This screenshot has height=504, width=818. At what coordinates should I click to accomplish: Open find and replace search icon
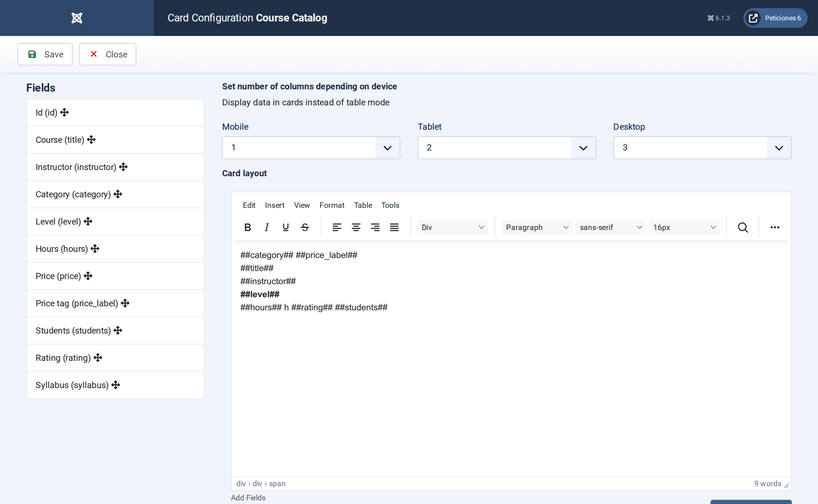[743, 227]
